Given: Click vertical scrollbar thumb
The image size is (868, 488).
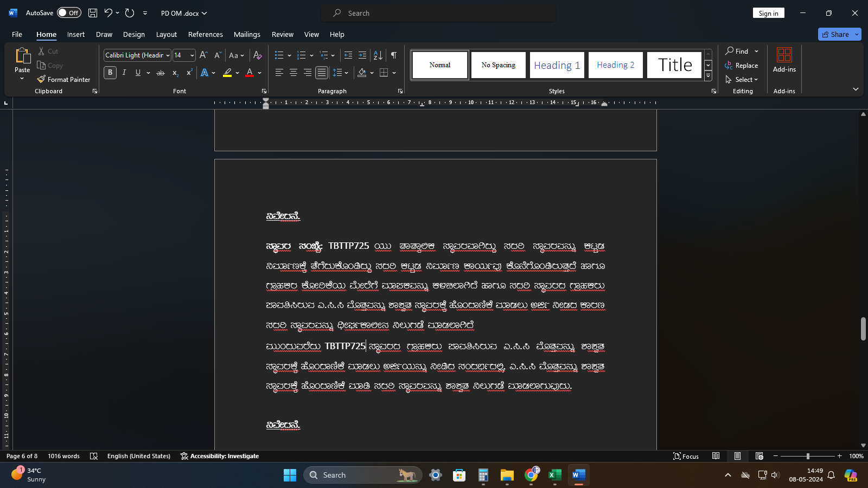Looking at the screenshot, I should click(863, 329).
